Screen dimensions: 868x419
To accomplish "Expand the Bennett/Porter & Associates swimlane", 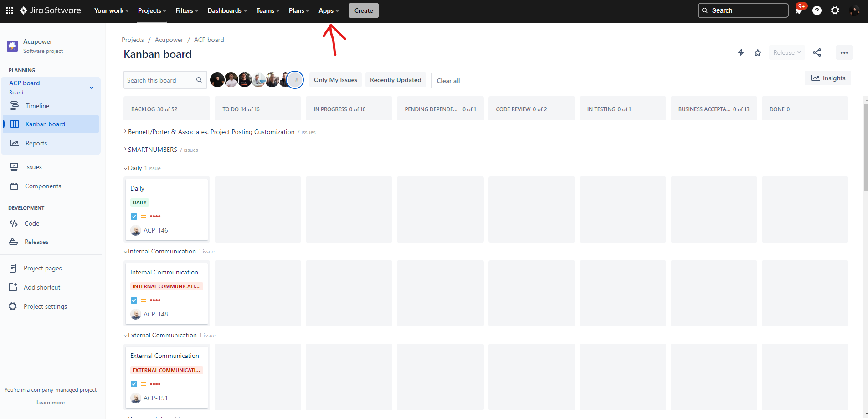I will 125,132.
